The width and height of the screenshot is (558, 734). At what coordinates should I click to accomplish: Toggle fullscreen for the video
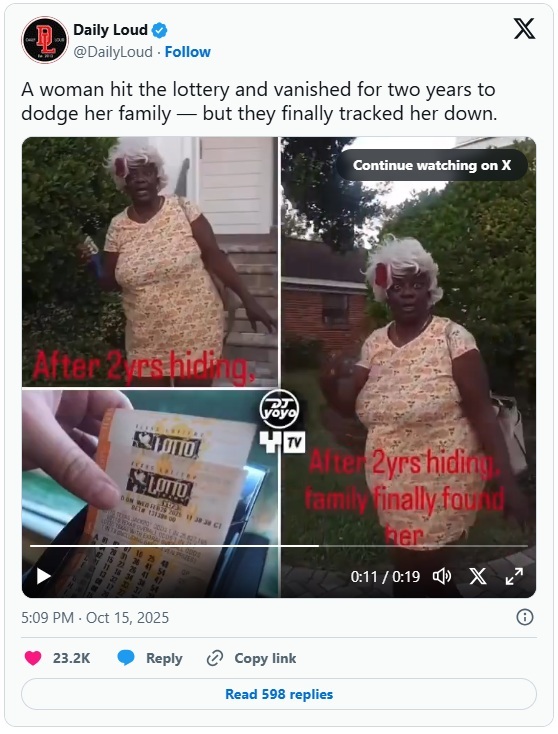tap(514, 576)
